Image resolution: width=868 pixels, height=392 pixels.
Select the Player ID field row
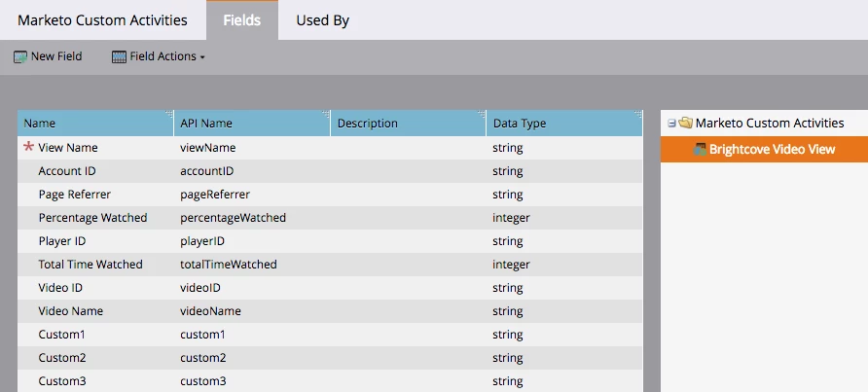(x=330, y=241)
